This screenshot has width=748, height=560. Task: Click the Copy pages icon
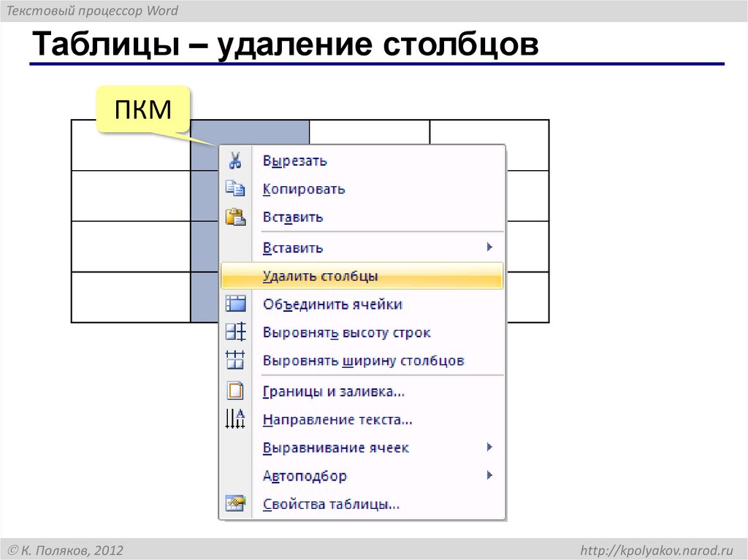point(236,188)
